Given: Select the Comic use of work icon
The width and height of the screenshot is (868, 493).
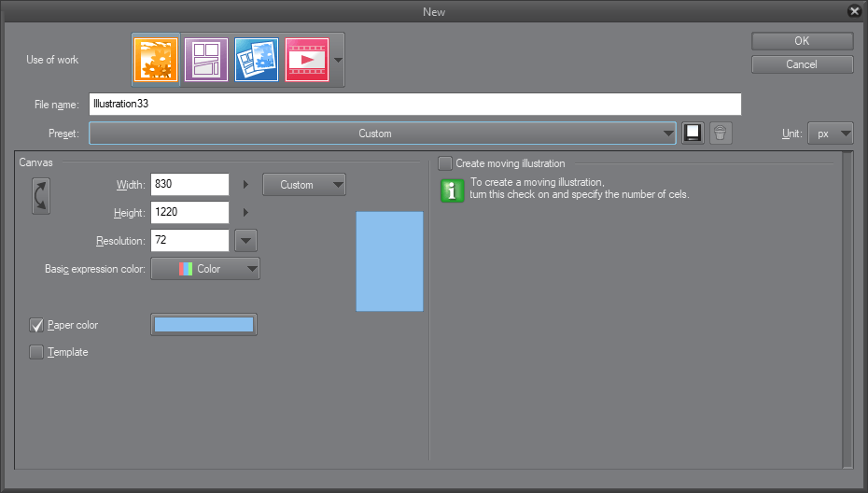Looking at the screenshot, I should [x=206, y=60].
